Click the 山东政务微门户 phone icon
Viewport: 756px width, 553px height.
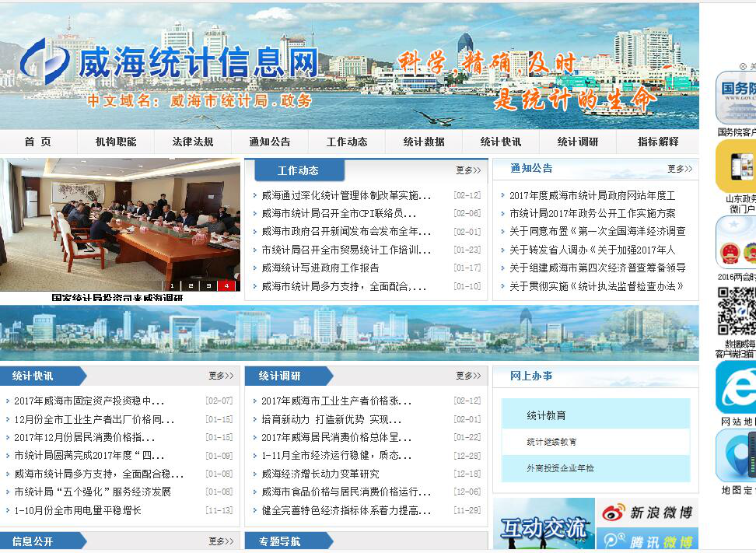735,166
